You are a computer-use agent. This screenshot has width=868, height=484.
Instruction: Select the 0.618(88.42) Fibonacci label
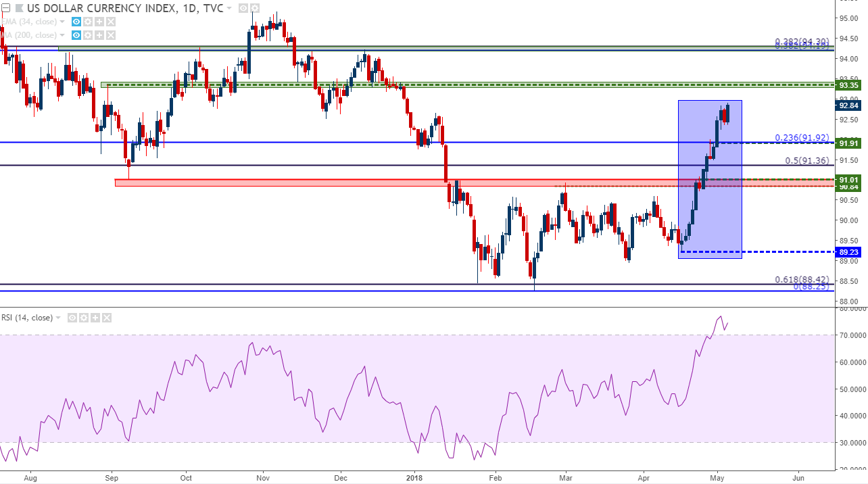coord(802,279)
